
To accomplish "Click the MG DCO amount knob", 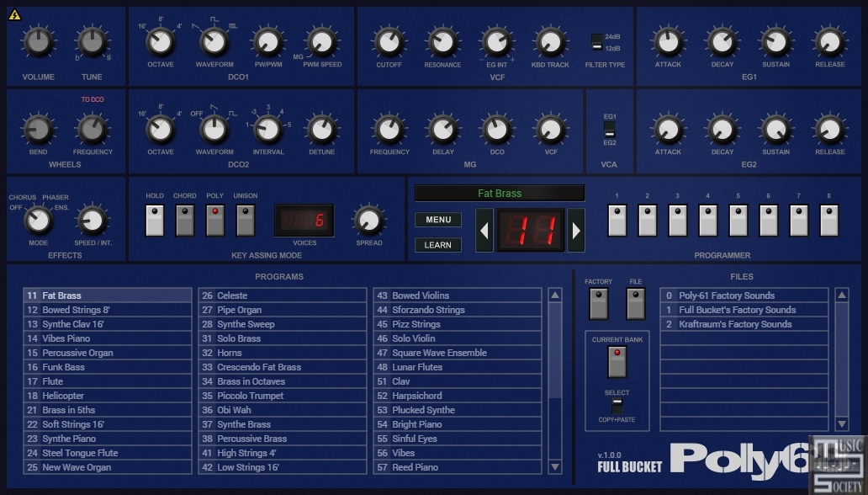I will pyautogui.click(x=496, y=129).
